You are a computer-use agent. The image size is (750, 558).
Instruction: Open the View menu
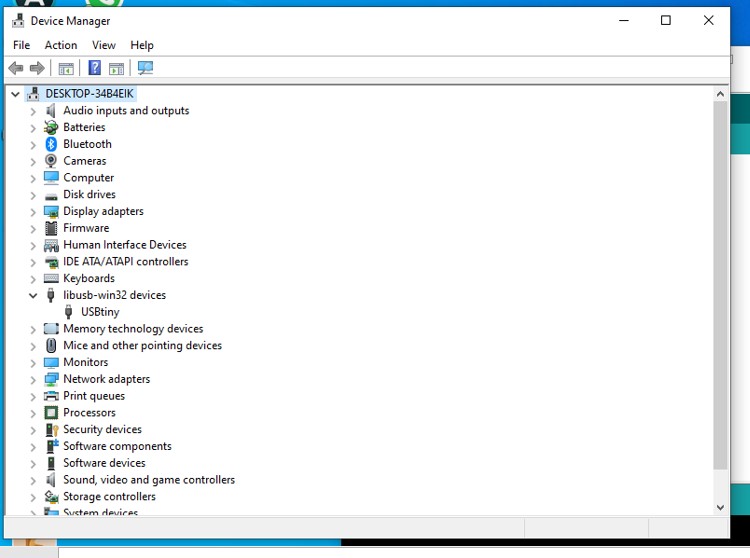[104, 45]
